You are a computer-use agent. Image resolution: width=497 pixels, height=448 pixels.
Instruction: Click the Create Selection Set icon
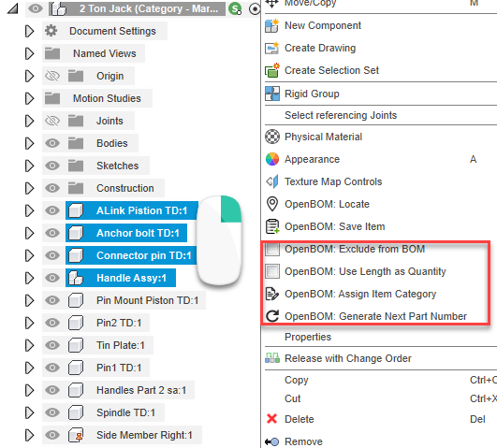272,70
